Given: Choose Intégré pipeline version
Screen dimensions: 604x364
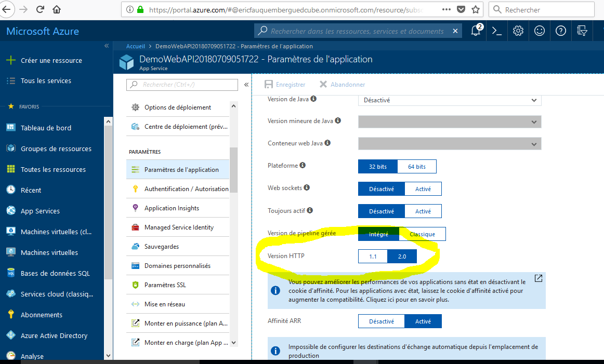Looking at the screenshot, I should (378, 234).
